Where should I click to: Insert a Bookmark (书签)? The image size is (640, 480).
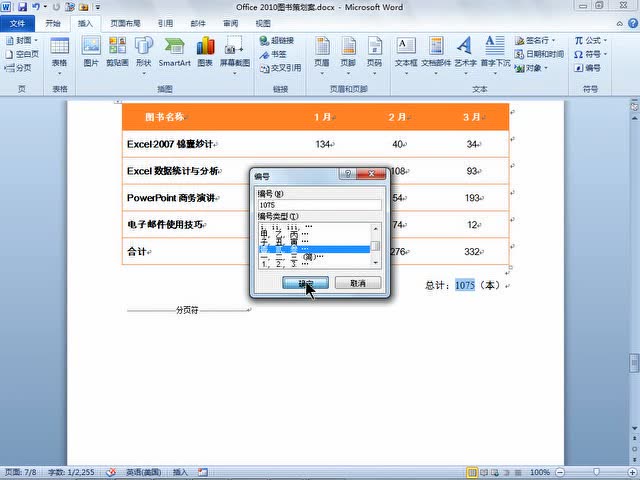tap(273, 54)
